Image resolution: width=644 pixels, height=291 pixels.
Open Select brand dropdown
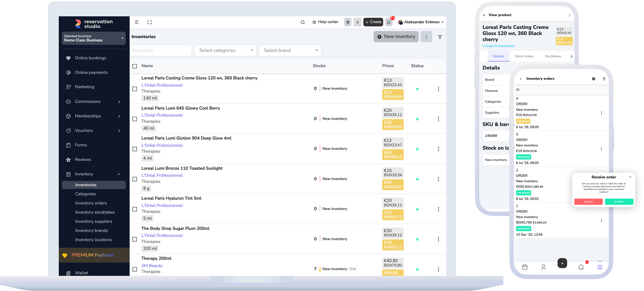point(290,51)
